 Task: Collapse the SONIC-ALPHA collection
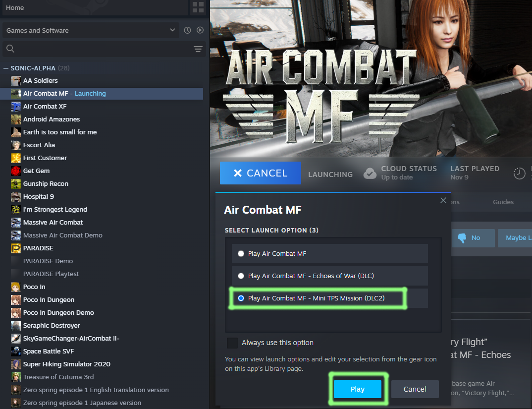(x=6, y=68)
